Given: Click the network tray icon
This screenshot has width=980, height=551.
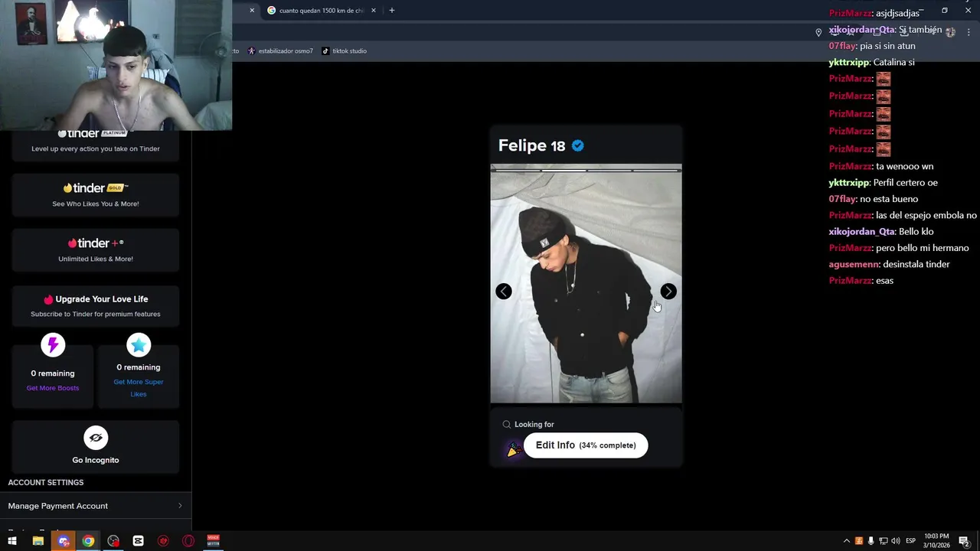Looking at the screenshot, I should click(x=883, y=541).
